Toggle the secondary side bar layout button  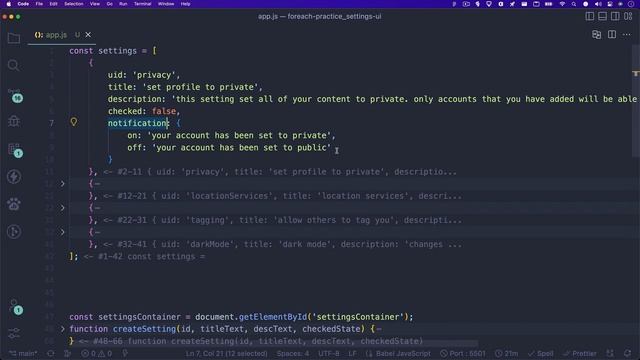[x=615, y=16]
